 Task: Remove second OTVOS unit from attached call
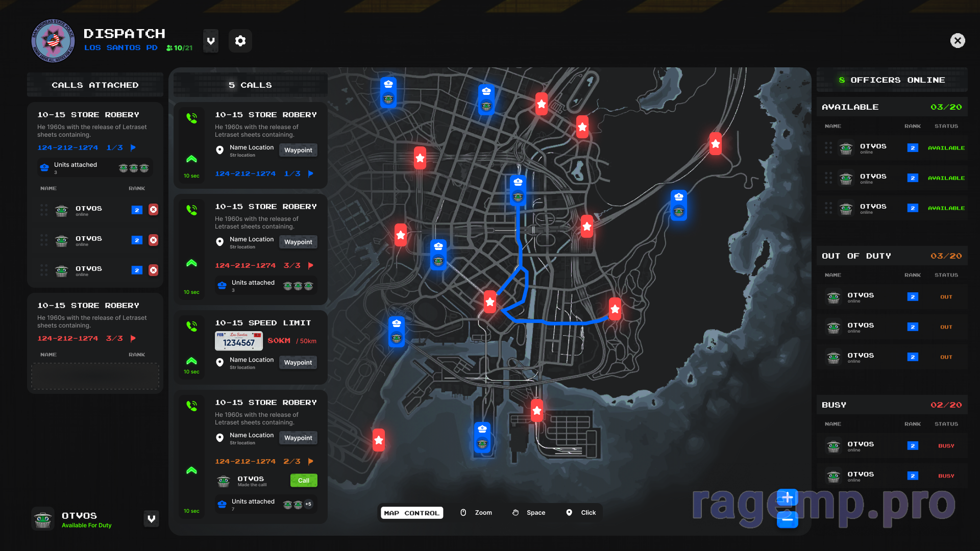(153, 240)
